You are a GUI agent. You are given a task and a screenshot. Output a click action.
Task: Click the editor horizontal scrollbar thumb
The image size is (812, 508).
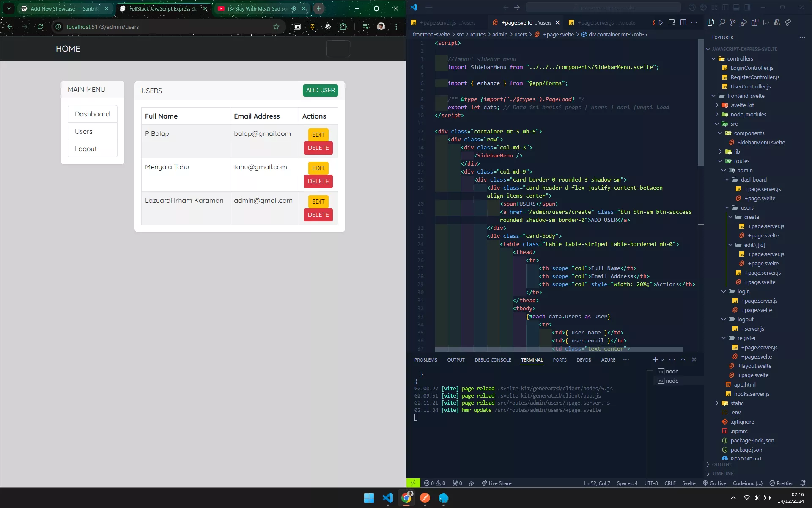pyautogui.click(x=559, y=349)
